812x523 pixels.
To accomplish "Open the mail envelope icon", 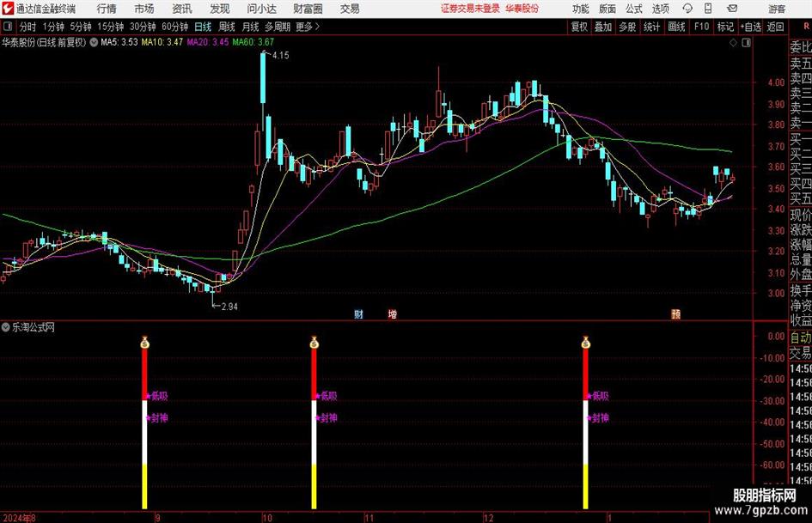I will coord(732,9).
